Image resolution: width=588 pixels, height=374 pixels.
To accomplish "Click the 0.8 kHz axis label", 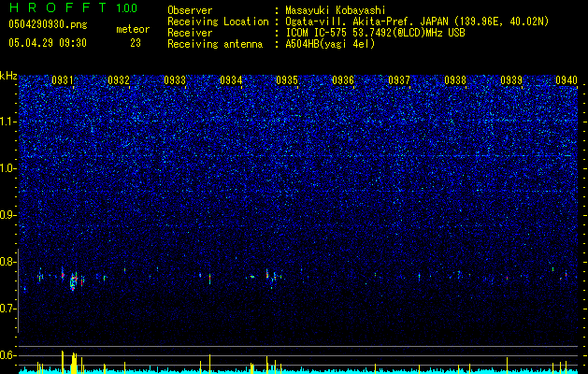I will pos(8,262).
